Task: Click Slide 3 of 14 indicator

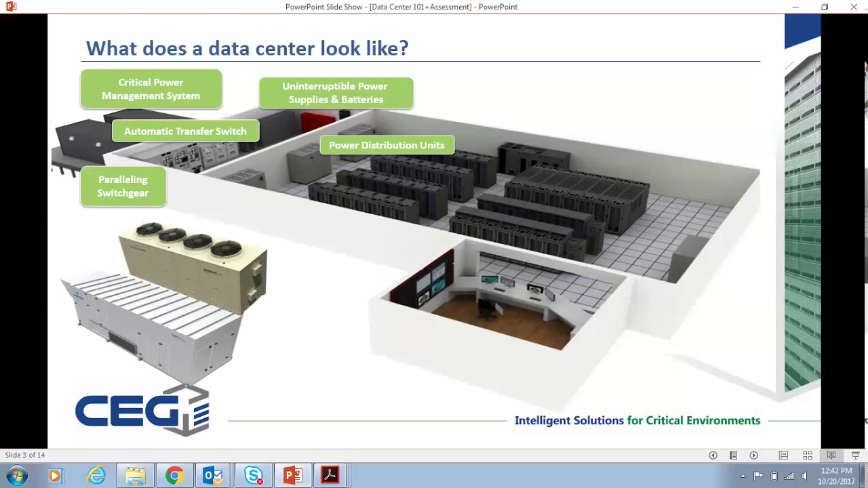Action: click(25, 455)
